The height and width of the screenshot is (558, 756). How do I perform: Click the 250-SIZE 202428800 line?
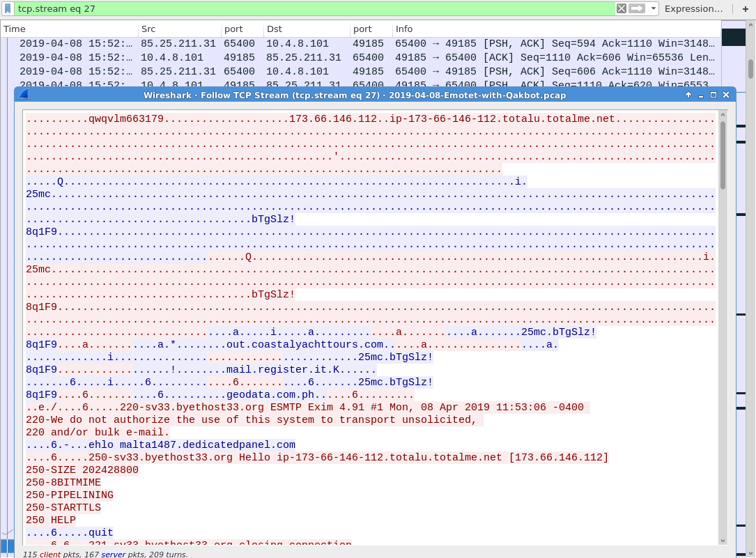(x=82, y=470)
